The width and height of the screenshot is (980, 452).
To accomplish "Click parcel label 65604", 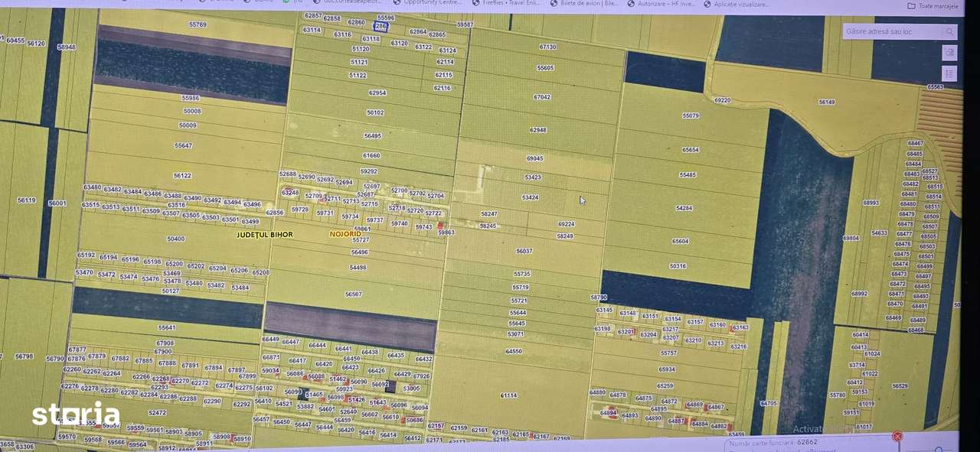I will click(x=680, y=241).
